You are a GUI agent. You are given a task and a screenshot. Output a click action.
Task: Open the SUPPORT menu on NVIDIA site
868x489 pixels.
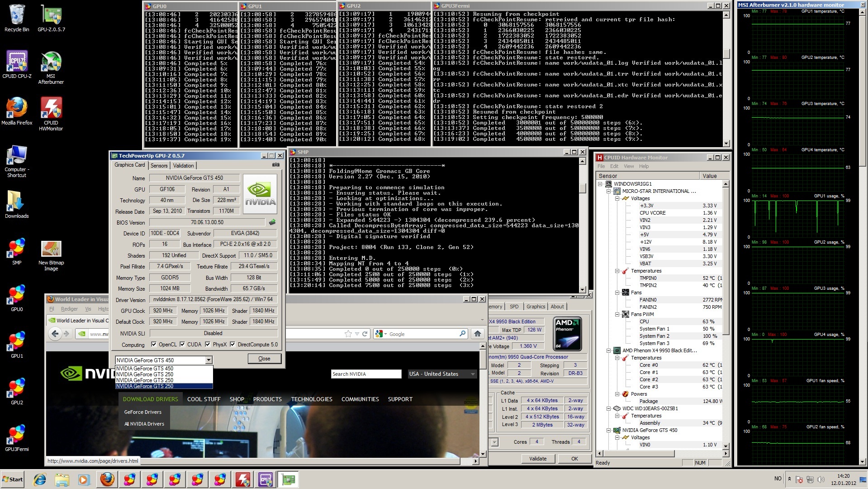click(400, 399)
